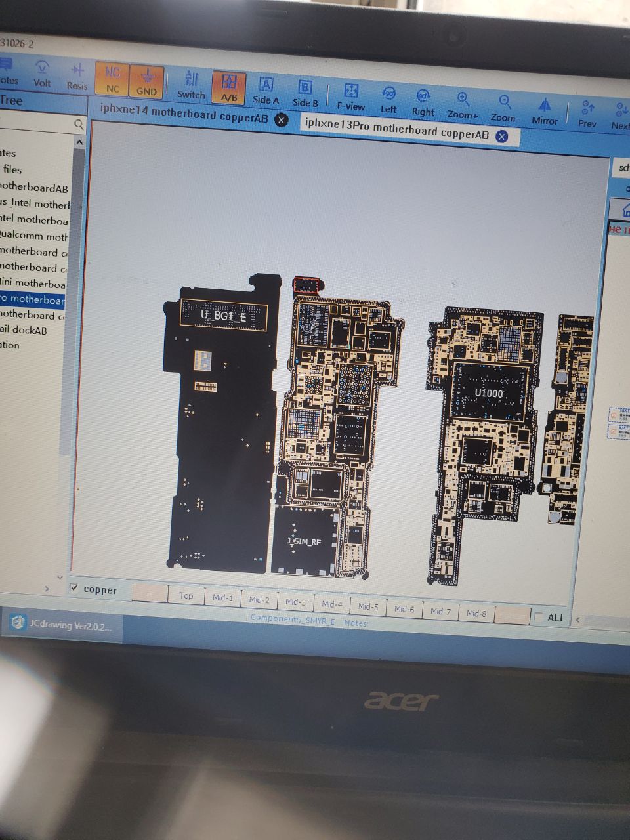Select the blank layer tab before Top
This screenshot has height=840, width=630.
click(x=150, y=593)
